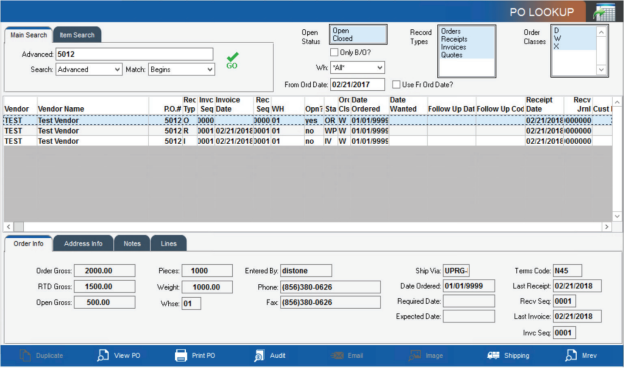The width and height of the screenshot is (624, 368).
Task: Click the Ship Via field
Action: pyautogui.click(x=456, y=271)
